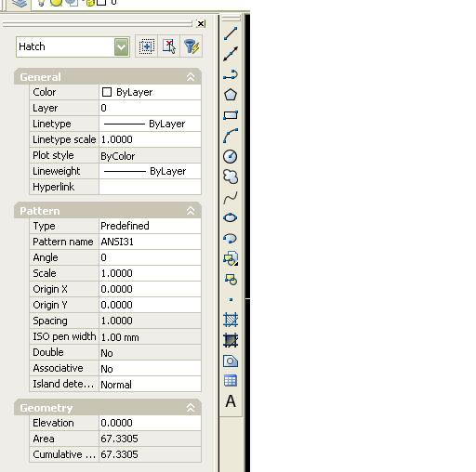Viewport: 476px width, 472px height.
Task: Open the Hatch object type dropdown
Action: point(121,47)
